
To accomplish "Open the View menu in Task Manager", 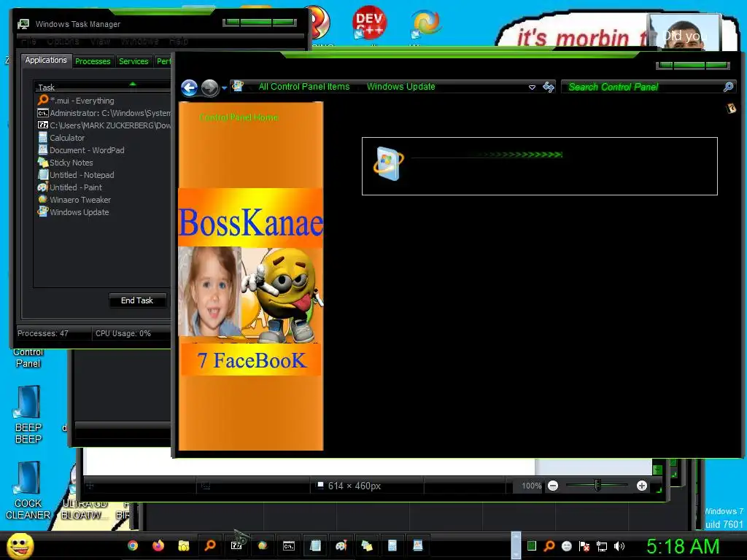I will click(100, 42).
